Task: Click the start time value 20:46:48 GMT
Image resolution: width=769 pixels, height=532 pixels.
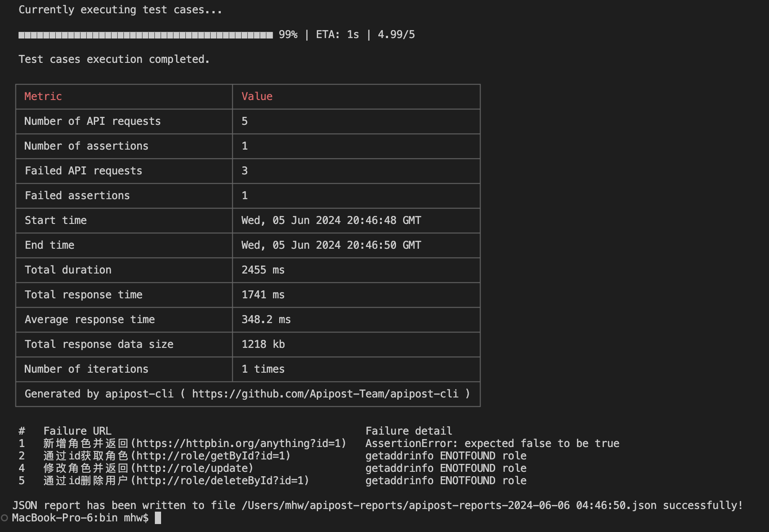Action: (x=331, y=220)
